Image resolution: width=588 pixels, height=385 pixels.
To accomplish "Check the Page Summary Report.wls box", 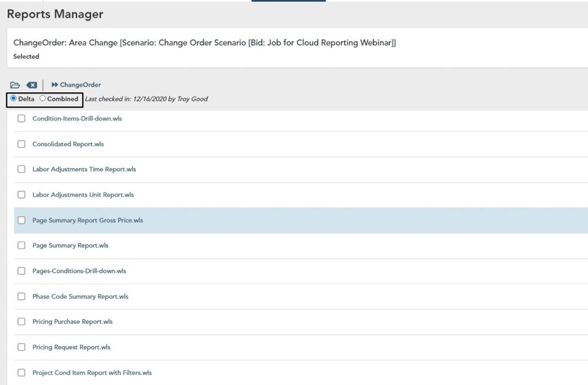I will pyautogui.click(x=21, y=245).
